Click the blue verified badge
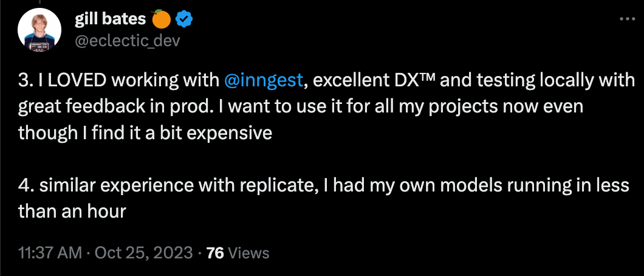This screenshot has height=276, width=644. (184, 20)
